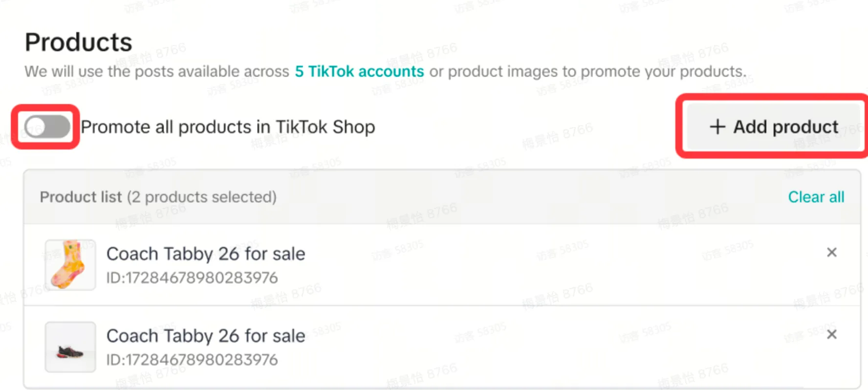Click the 'Product list' header label
Viewport: 868px width, 390px height.
(x=81, y=197)
